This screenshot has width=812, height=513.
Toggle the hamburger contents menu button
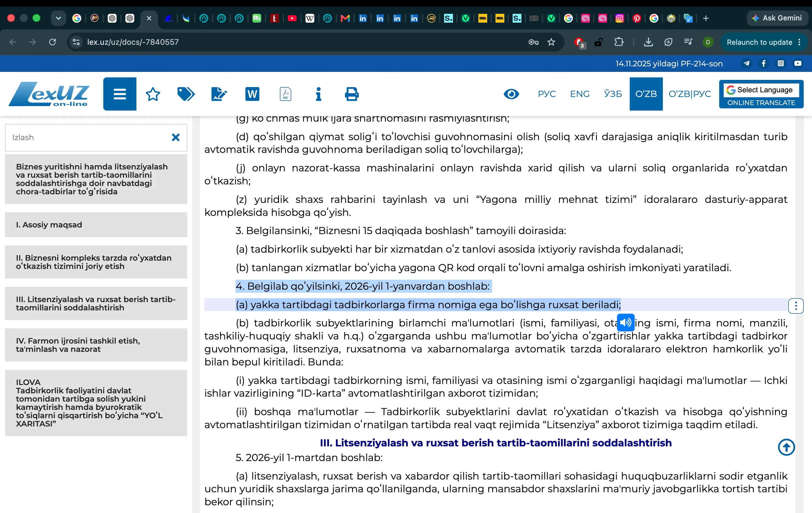pos(120,94)
